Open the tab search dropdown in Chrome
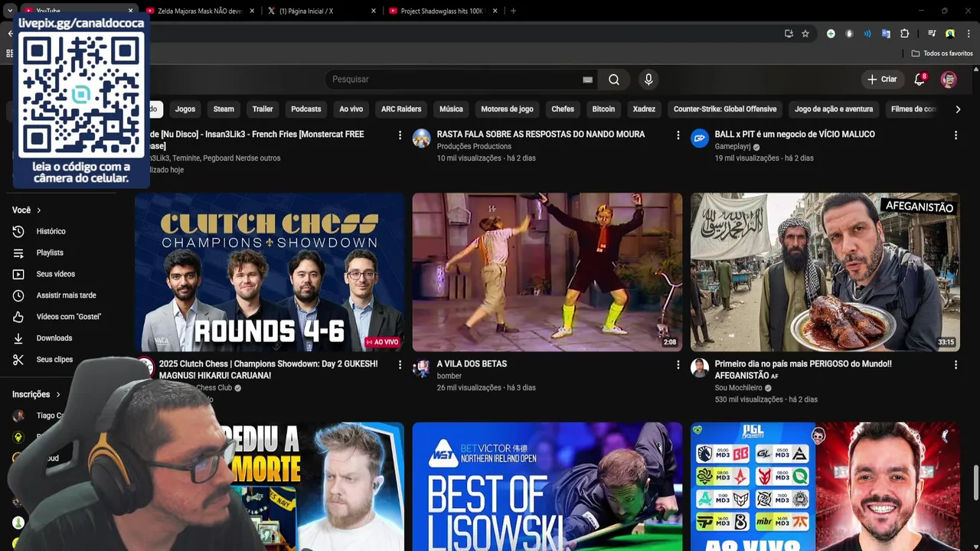The image size is (980, 551). click(9, 11)
